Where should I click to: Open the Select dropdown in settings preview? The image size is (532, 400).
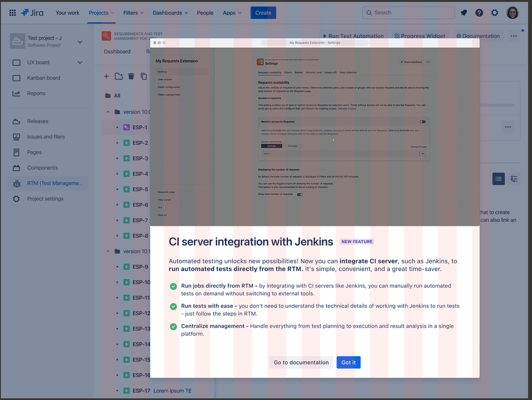point(343,154)
